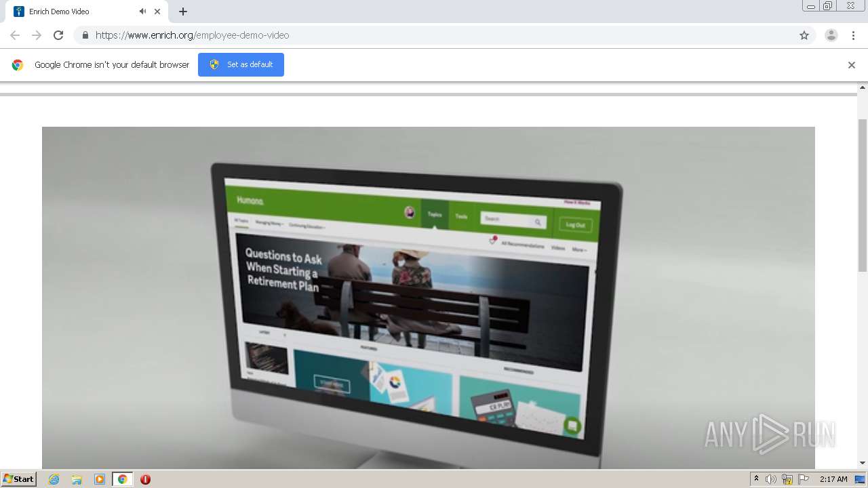
Task: Open the network tray icon
Action: [x=787, y=479]
